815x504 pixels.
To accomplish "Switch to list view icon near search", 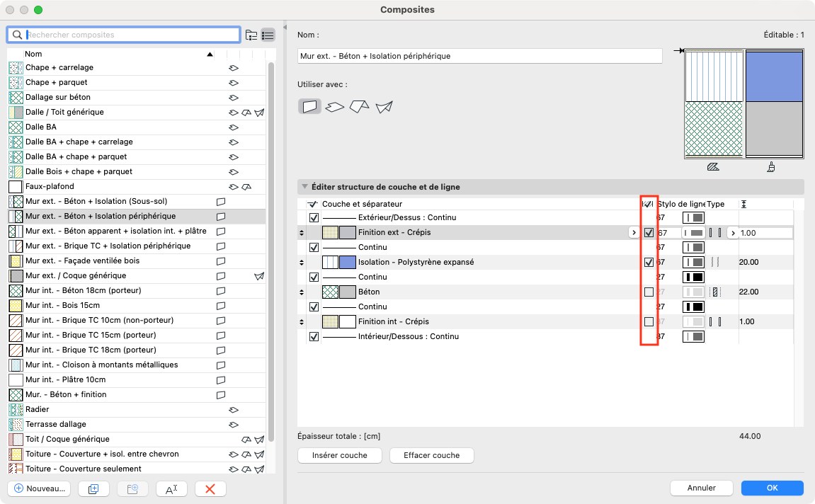I will tap(268, 35).
